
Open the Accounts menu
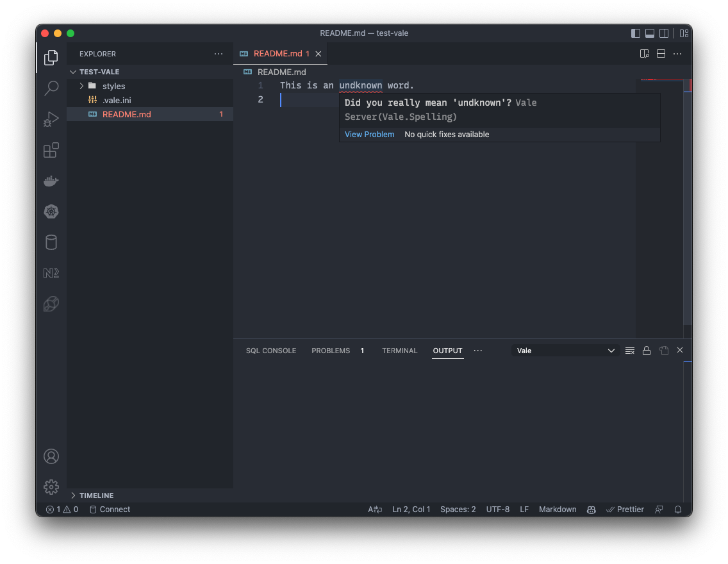coord(51,456)
